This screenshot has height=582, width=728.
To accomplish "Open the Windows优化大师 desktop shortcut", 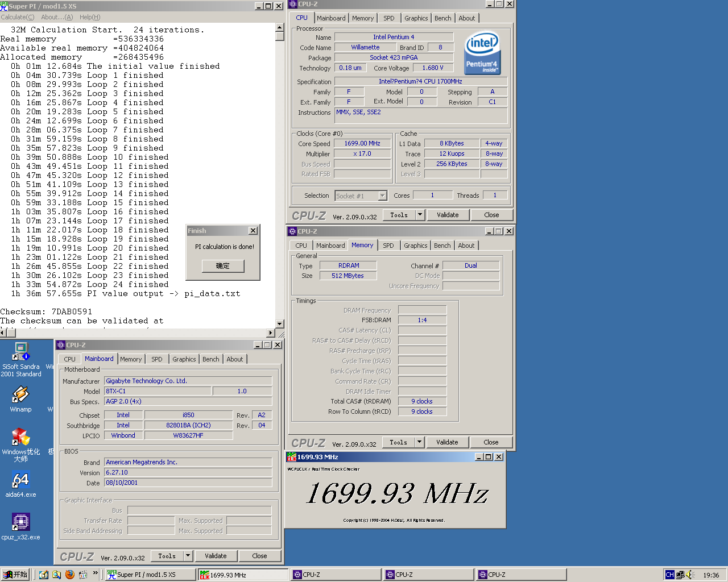I will (x=20, y=444).
